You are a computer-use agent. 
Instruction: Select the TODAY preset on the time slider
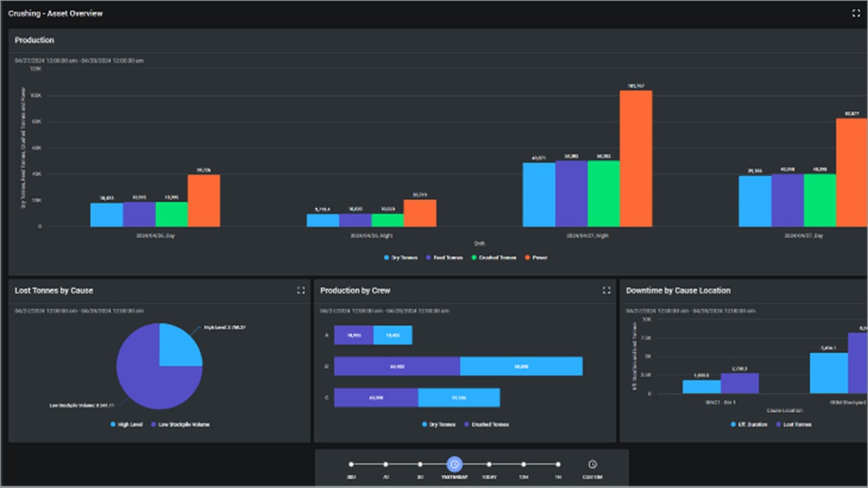(x=490, y=464)
